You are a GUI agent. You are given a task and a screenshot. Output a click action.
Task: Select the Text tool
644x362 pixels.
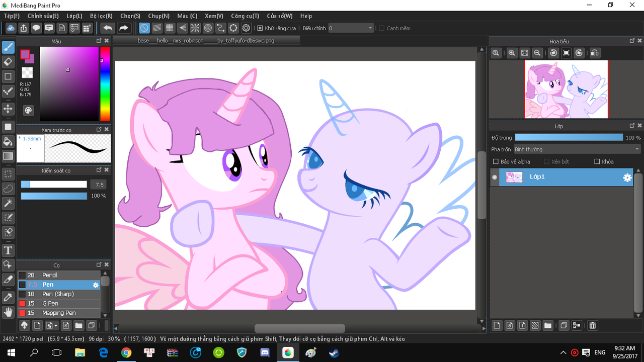[x=8, y=250]
